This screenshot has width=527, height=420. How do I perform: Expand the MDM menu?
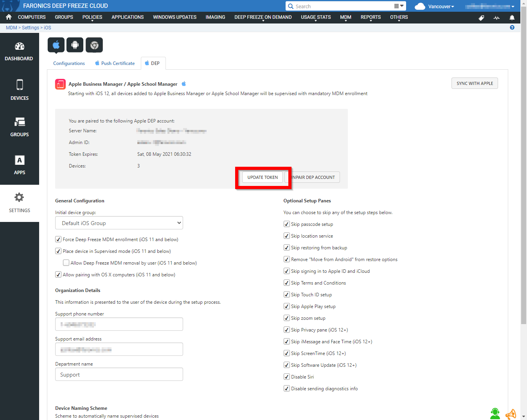[x=345, y=17]
